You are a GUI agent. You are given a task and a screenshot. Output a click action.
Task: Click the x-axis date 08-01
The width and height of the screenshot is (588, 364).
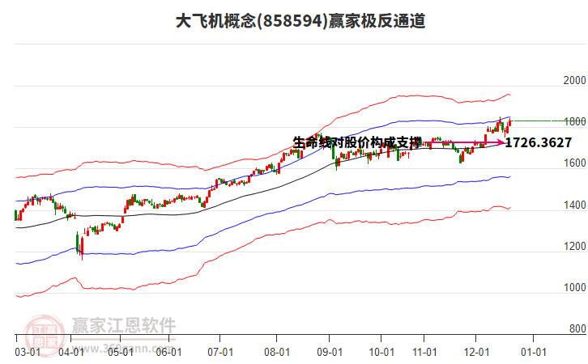277,353
